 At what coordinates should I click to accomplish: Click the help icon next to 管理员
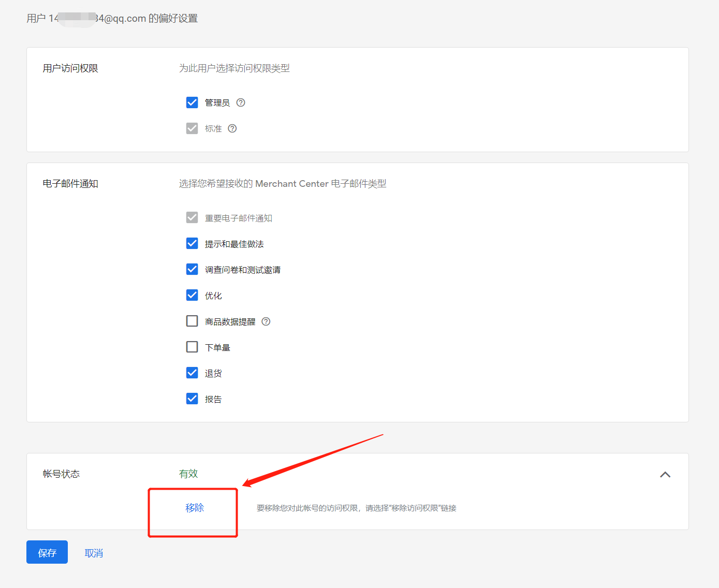point(241,102)
